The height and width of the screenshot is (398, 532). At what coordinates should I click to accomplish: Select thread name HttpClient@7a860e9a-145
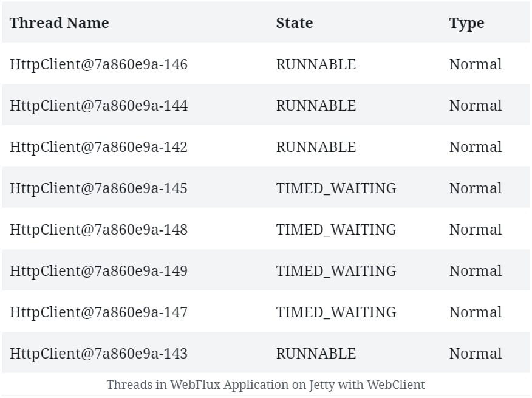click(98, 188)
